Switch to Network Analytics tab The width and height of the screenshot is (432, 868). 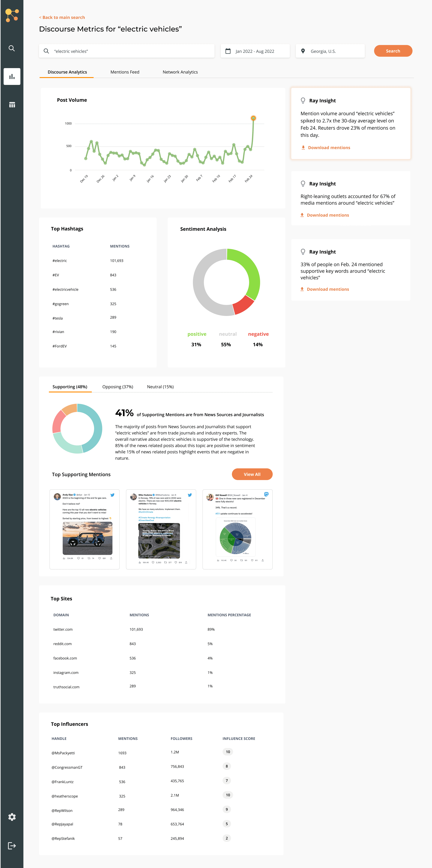[x=180, y=72]
